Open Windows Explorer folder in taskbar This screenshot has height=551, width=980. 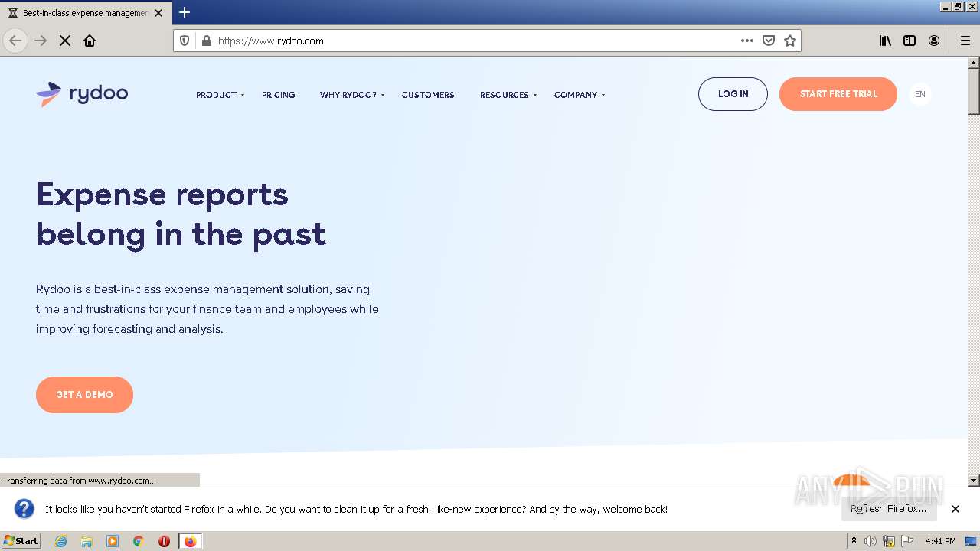tap(87, 541)
